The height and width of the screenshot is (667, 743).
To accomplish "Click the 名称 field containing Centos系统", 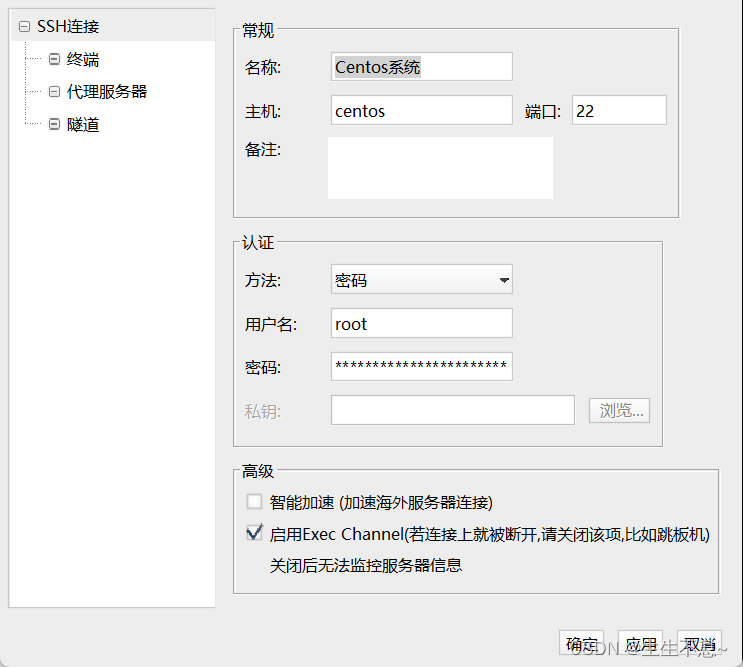I will tap(422, 67).
